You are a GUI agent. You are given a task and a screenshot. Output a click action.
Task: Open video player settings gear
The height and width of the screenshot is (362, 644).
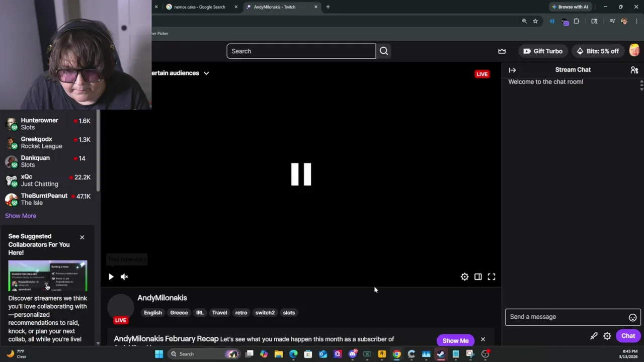pyautogui.click(x=464, y=277)
